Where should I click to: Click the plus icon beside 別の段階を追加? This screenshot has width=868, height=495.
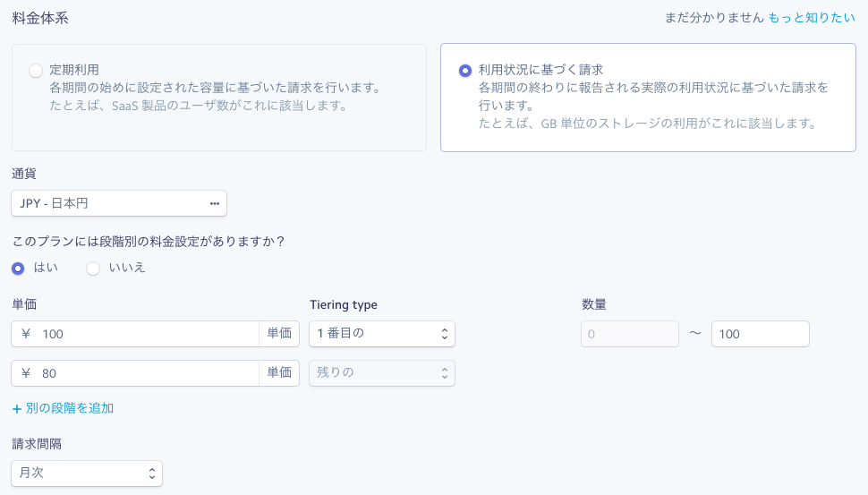pos(17,409)
